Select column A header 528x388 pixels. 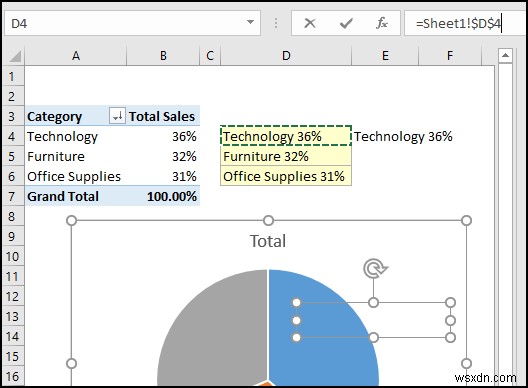click(x=76, y=56)
